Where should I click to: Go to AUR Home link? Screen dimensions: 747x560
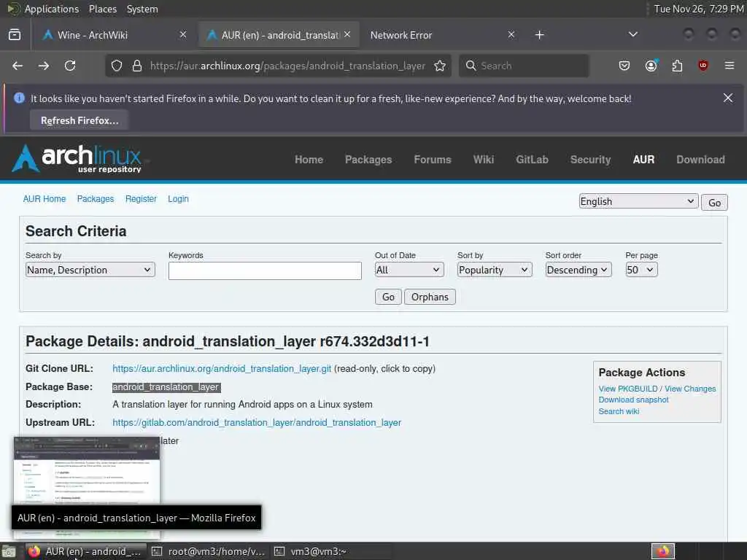[x=44, y=198]
